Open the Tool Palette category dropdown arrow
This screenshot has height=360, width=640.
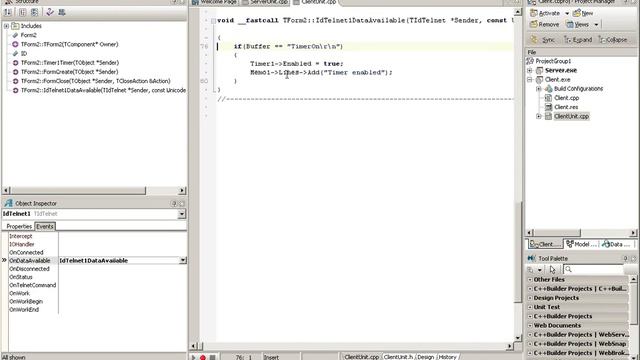coord(539,270)
